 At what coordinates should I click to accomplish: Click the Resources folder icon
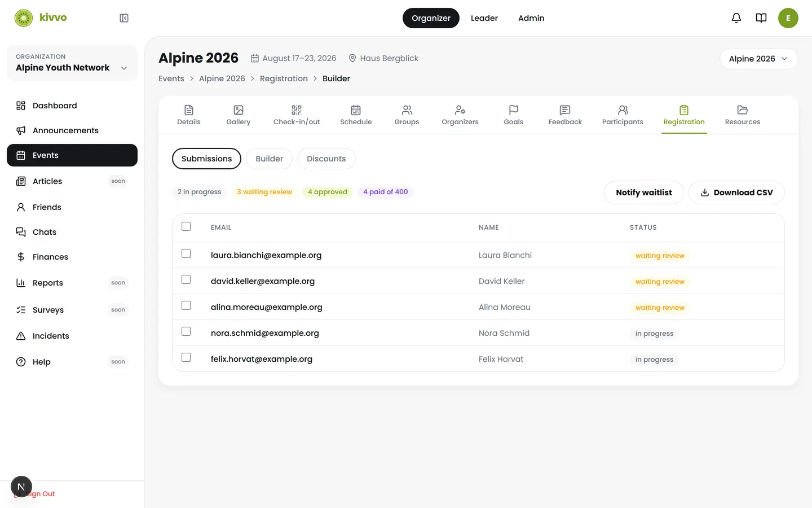743,110
